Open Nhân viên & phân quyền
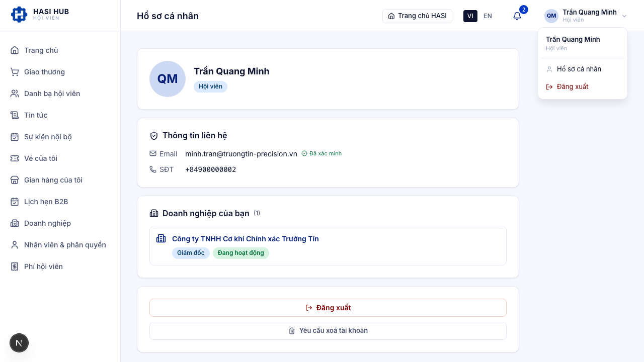This screenshot has width=644, height=362. 60,245
